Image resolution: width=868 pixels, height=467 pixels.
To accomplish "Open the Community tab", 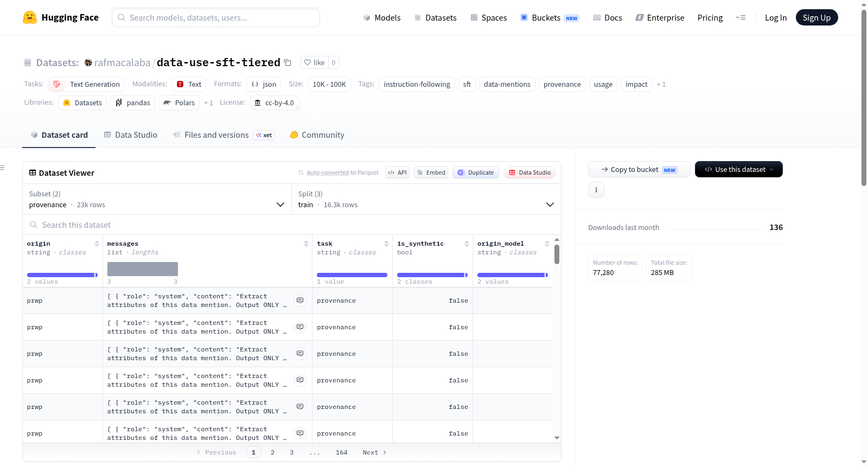I will (x=317, y=135).
